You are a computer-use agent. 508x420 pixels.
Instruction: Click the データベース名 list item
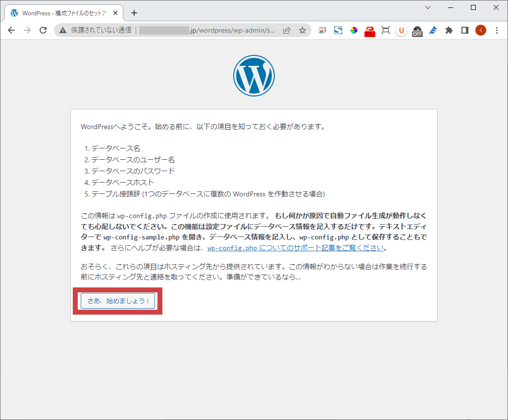tap(116, 148)
